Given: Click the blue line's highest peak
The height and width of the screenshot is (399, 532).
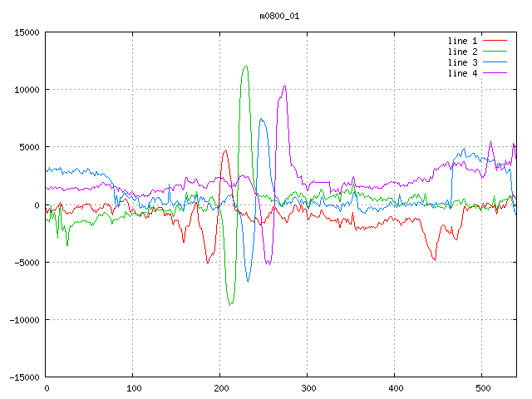Looking at the screenshot, I should tap(261, 119).
